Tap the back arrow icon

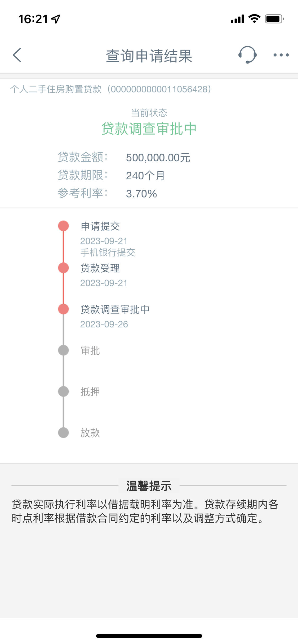(17, 55)
